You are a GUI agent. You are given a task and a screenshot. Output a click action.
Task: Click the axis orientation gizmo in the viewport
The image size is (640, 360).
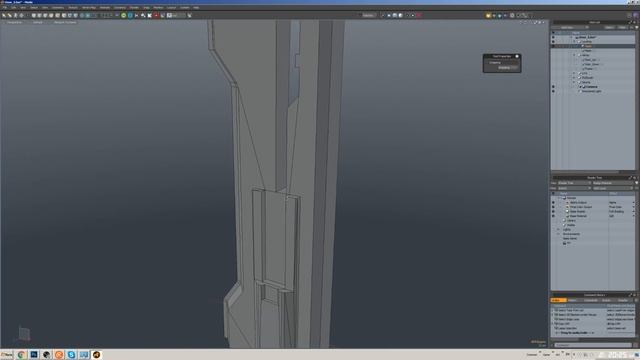point(23,334)
